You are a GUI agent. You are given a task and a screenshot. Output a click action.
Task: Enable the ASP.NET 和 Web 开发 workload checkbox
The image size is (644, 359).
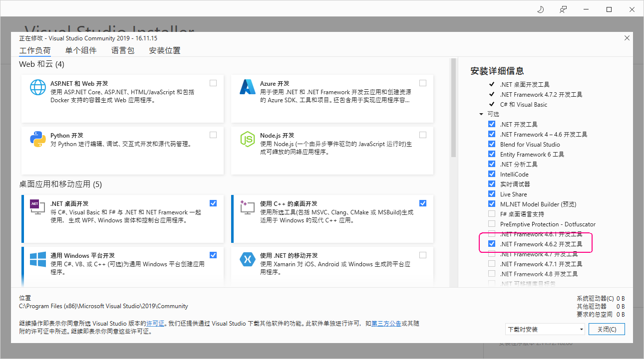coord(213,83)
